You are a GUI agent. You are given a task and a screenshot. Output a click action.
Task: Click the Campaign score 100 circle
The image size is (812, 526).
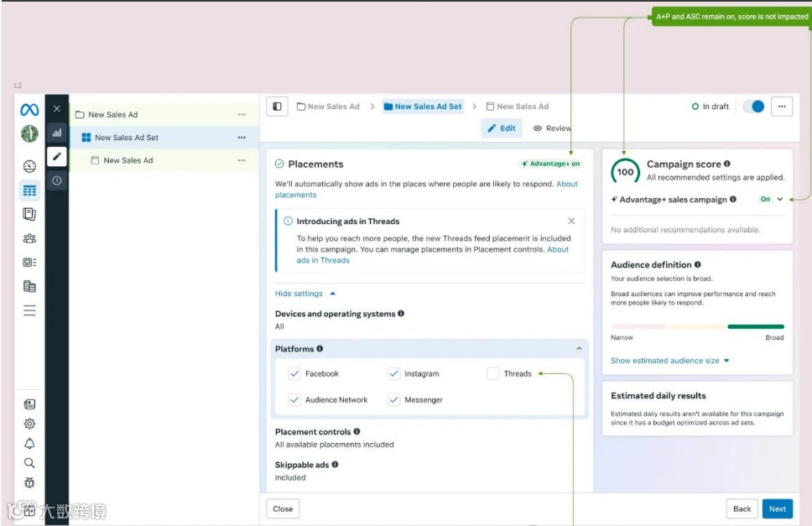point(625,171)
